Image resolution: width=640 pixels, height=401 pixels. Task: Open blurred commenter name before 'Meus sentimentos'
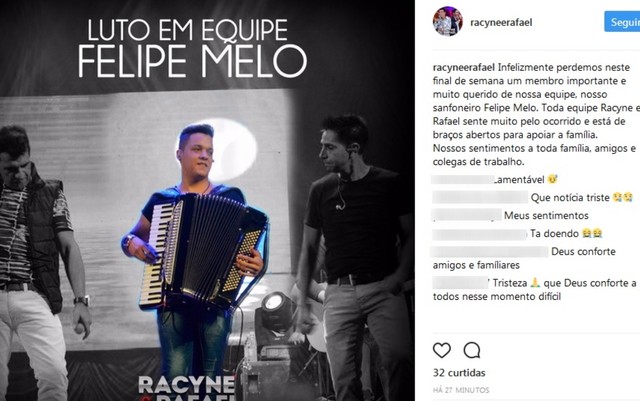(467, 215)
